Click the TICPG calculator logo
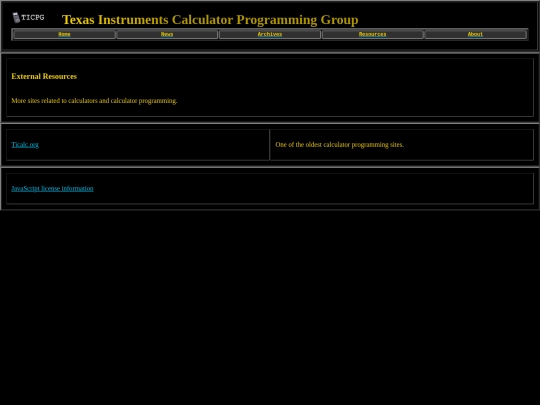The width and height of the screenshot is (540, 405). 29,18
